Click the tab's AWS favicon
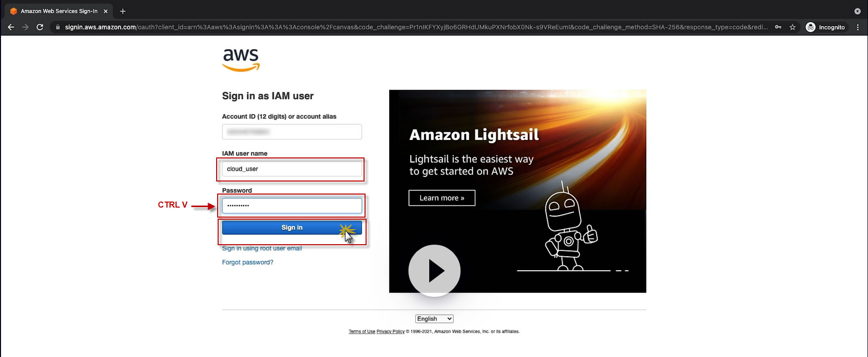Image resolution: width=868 pixels, height=357 pixels. pyautogui.click(x=14, y=11)
